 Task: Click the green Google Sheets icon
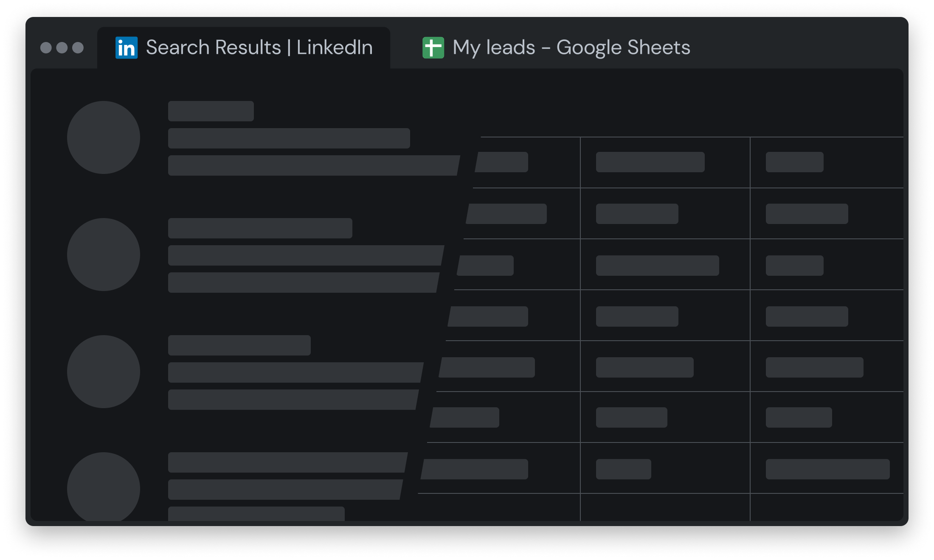(433, 48)
